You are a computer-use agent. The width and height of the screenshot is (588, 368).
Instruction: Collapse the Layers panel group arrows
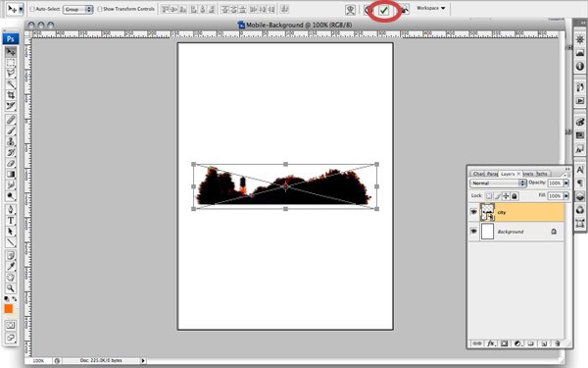coord(567,169)
